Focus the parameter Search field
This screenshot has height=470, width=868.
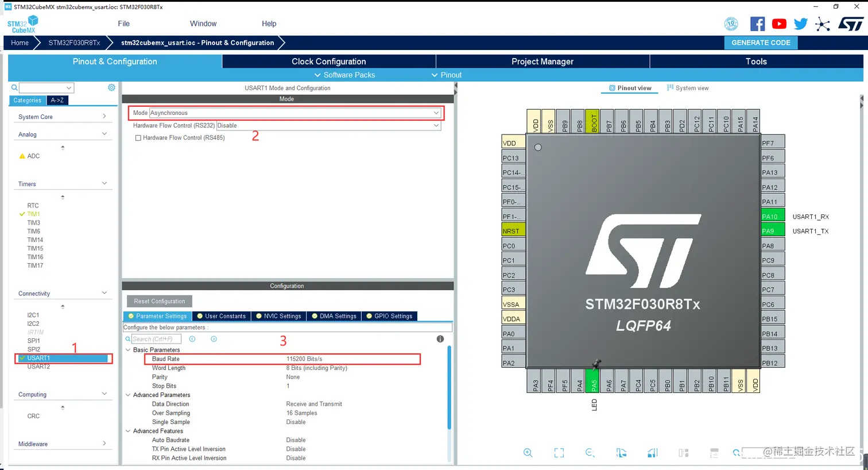tap(157, 339)
